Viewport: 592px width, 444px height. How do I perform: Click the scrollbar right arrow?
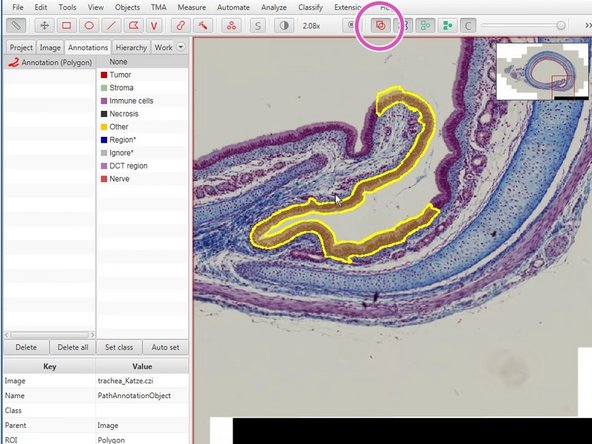[92, 335]
